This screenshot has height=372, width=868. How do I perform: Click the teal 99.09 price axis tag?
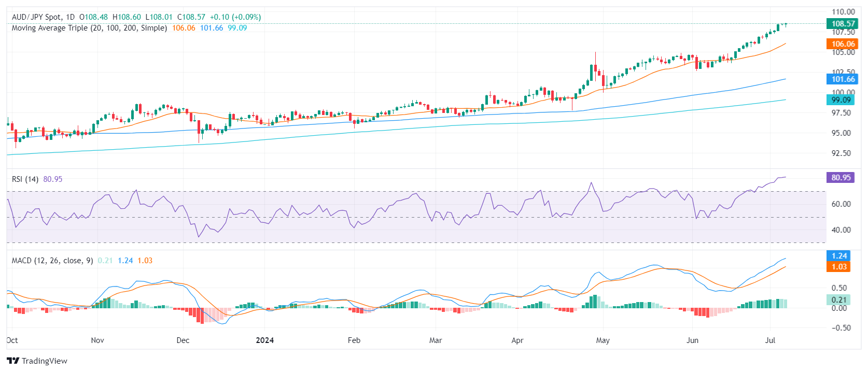coord(841,100)
